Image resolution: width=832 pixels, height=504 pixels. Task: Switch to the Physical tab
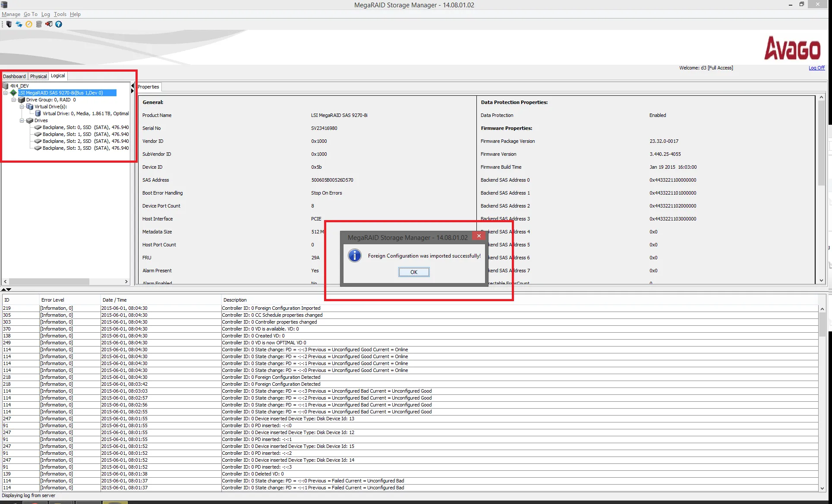tap(38, 76)
